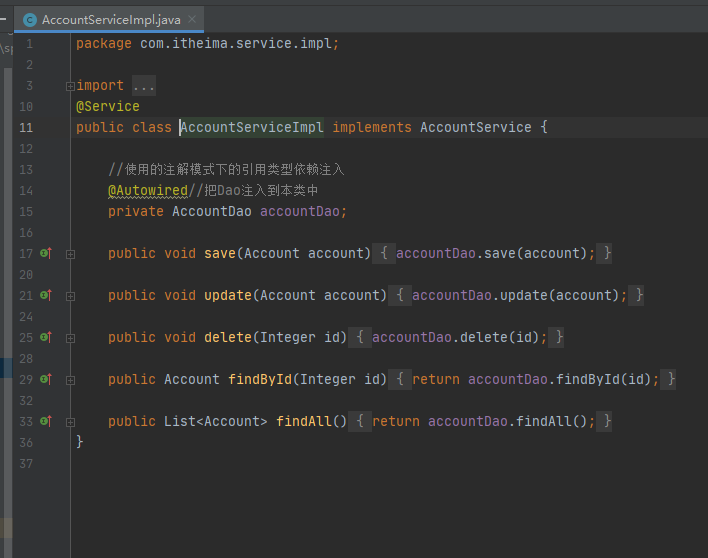Click the @Service annotation
Screen dimensions: 708x558
(108, 106)
